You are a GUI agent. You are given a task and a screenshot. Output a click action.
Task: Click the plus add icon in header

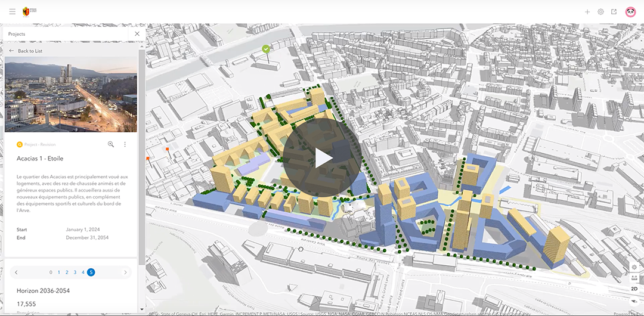[x=587, y=12]
